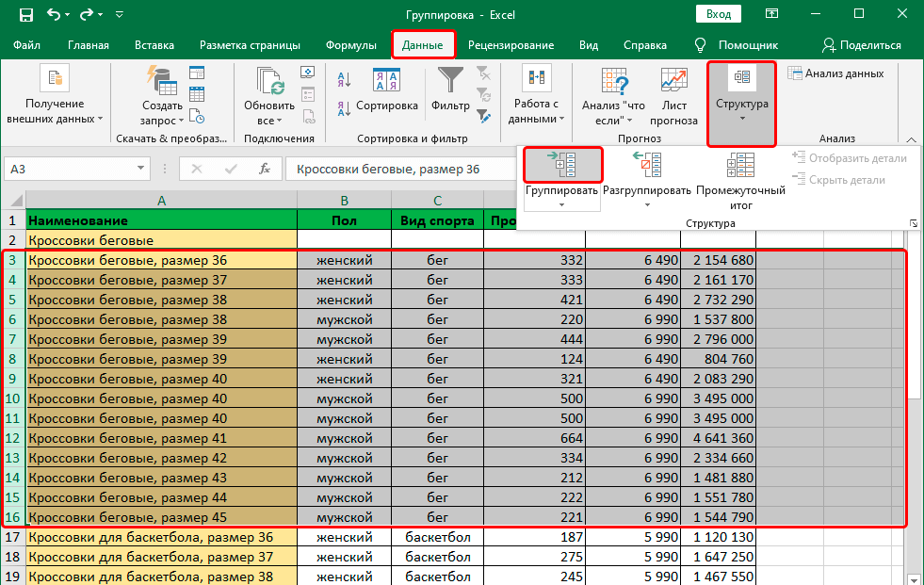Open the Name Box dropdown arrow
Screen dimensions: 924x585
pos(139,170)
